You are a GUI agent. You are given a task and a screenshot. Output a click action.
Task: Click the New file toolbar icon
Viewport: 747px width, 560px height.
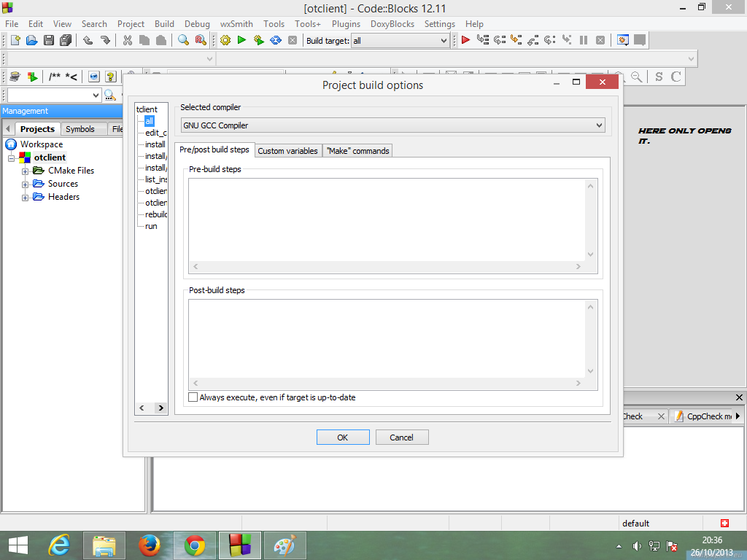click(x=15, y=41)
